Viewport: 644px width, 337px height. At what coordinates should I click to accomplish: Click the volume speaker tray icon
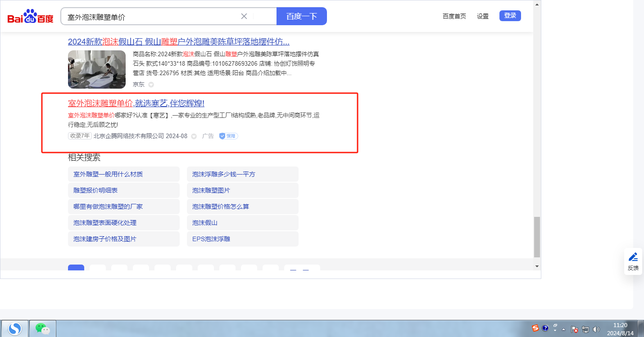596,329
